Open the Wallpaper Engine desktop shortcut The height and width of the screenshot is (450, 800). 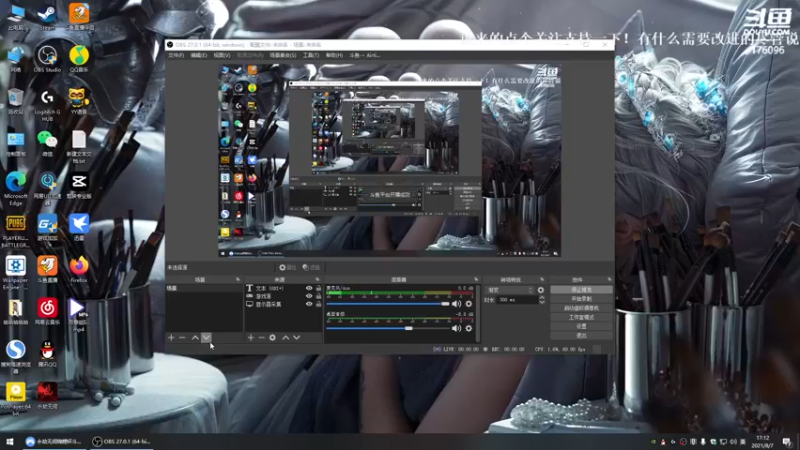15,273
